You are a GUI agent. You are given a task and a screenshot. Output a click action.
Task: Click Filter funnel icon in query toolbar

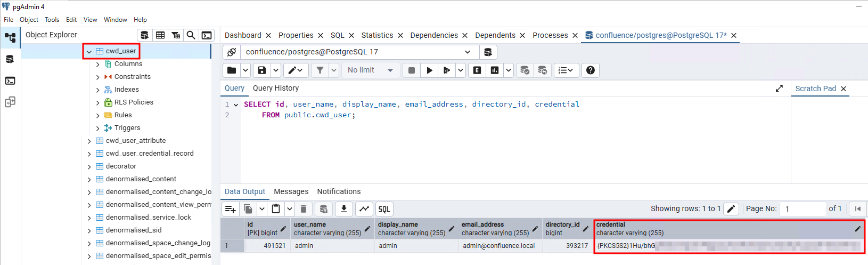[x=320, y=70]
